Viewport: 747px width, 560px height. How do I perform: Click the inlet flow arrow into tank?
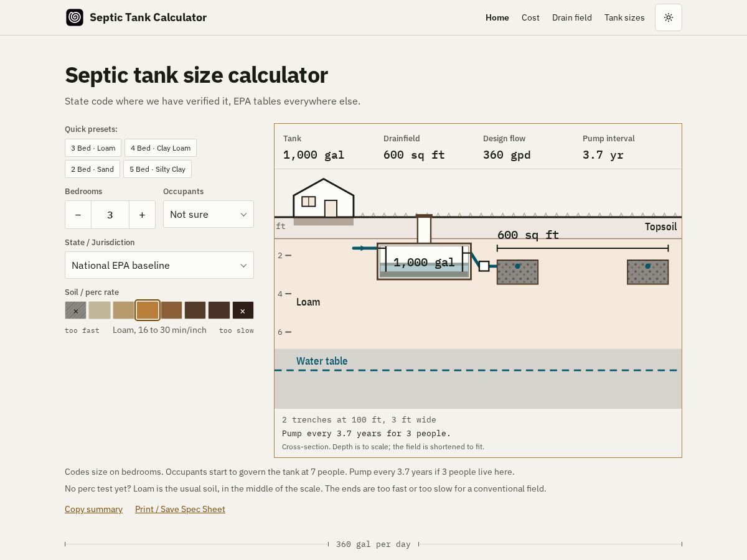click(x=365, y=248)
